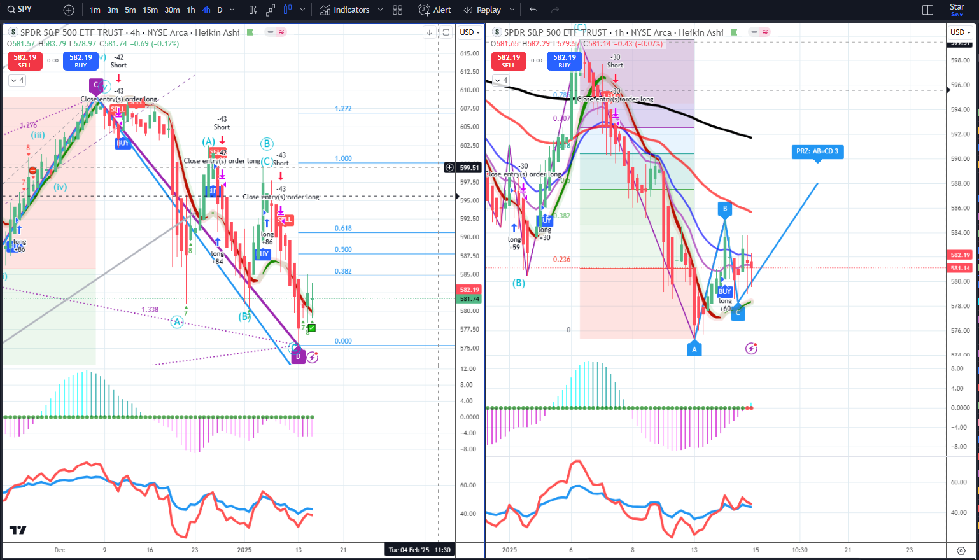Viewport: 979px width, 560px height.
Task: Click the down arrow button on 4h chart
Action: click(430, 32)
